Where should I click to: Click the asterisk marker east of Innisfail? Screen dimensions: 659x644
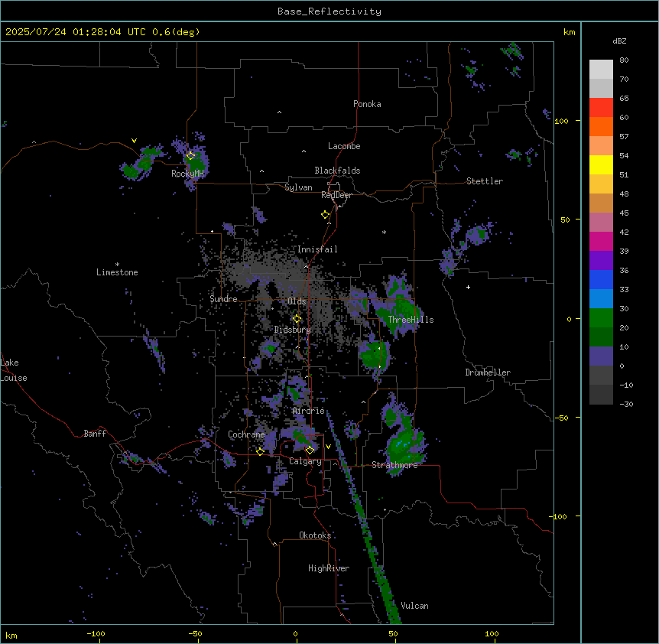(x=384, y=233)
